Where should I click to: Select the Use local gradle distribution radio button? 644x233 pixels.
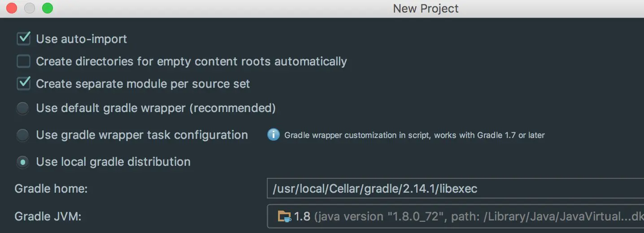[23, 162]
